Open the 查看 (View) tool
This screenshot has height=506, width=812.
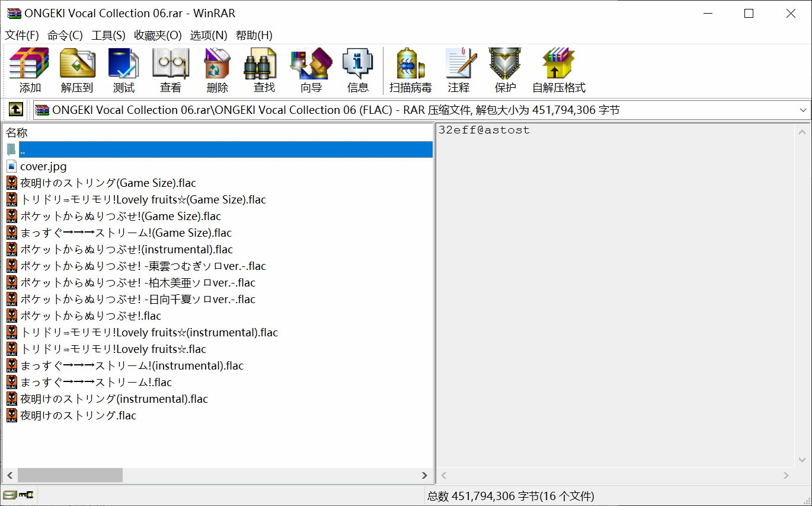(x=171, y=70)
